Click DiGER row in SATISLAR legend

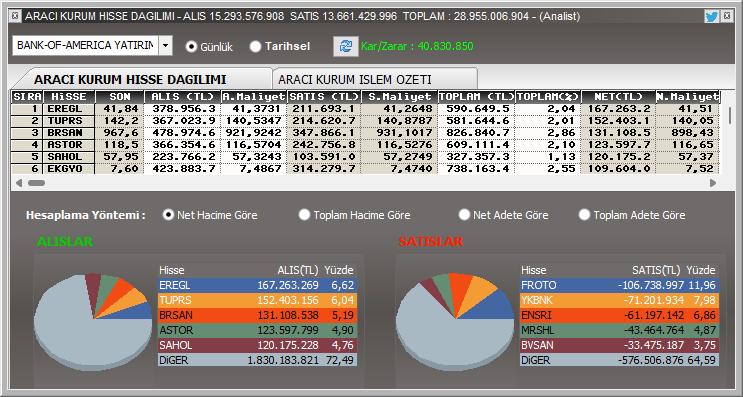[x=619, y=360]
